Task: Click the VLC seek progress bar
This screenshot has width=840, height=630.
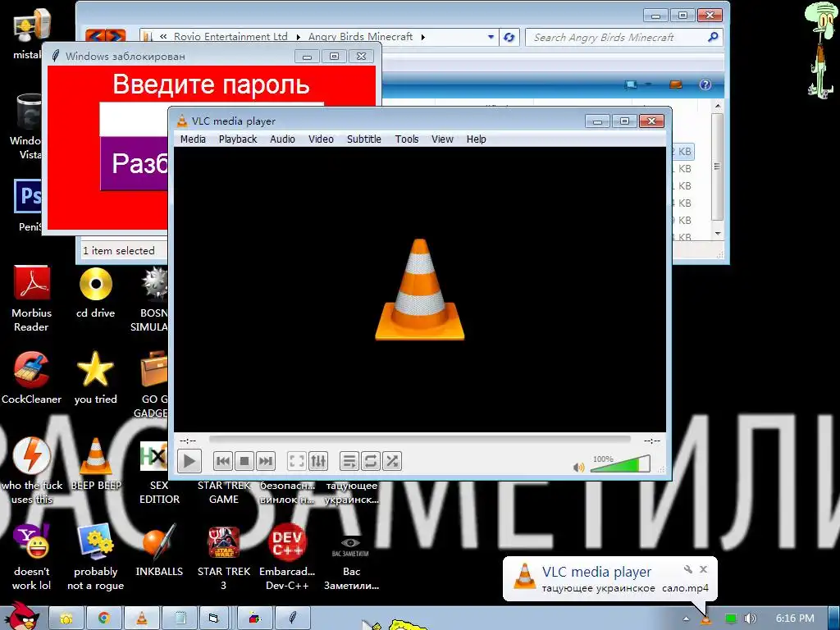Action: pos(419,440)
